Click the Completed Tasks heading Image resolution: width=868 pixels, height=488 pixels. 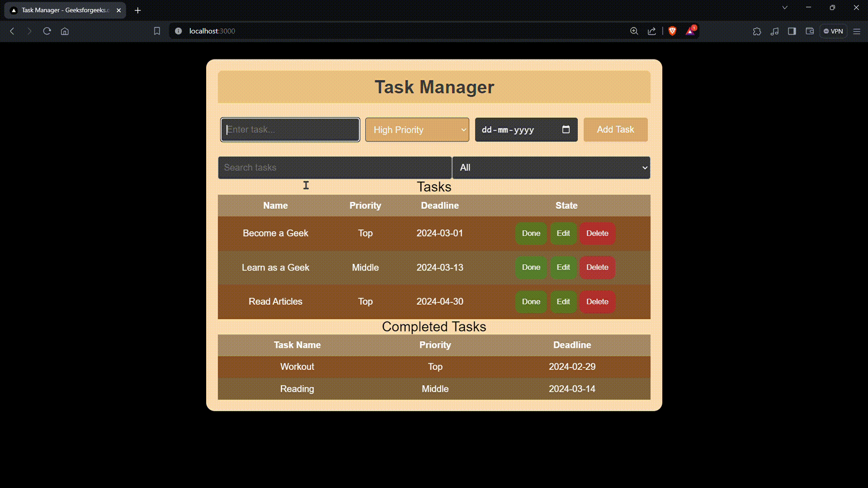click(434, 327)
